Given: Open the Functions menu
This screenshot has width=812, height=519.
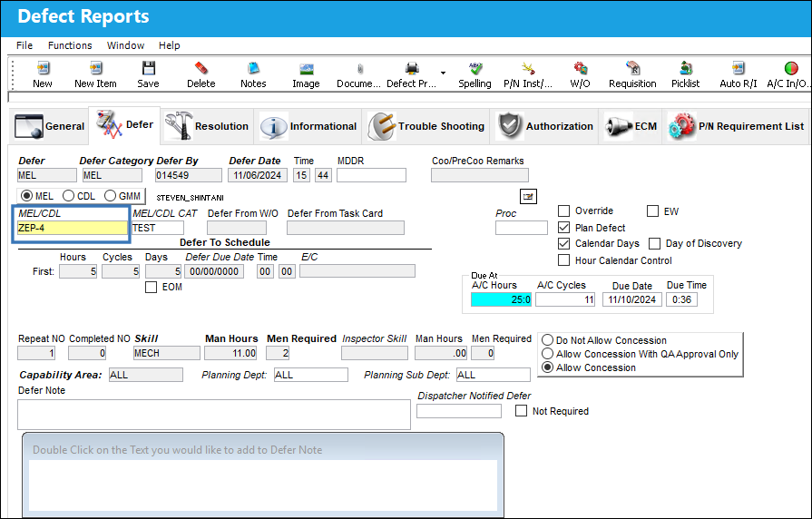Looking at the screenshot, I should (70, 45).
